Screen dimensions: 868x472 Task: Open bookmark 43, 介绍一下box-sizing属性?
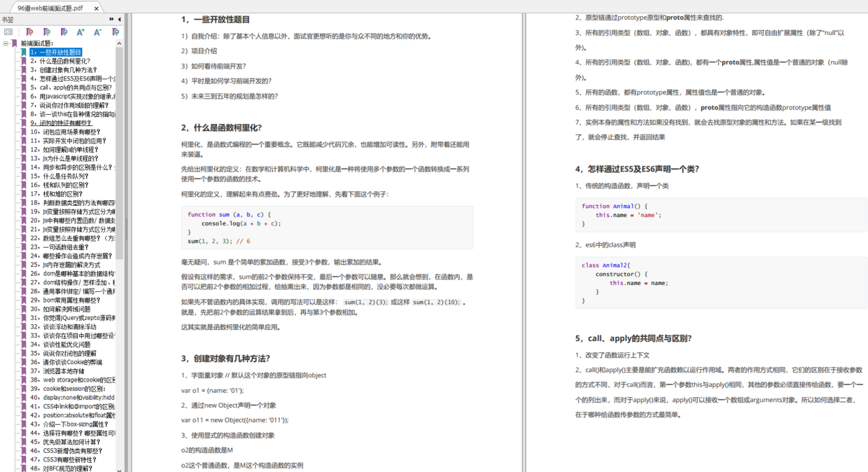point(69,424)
